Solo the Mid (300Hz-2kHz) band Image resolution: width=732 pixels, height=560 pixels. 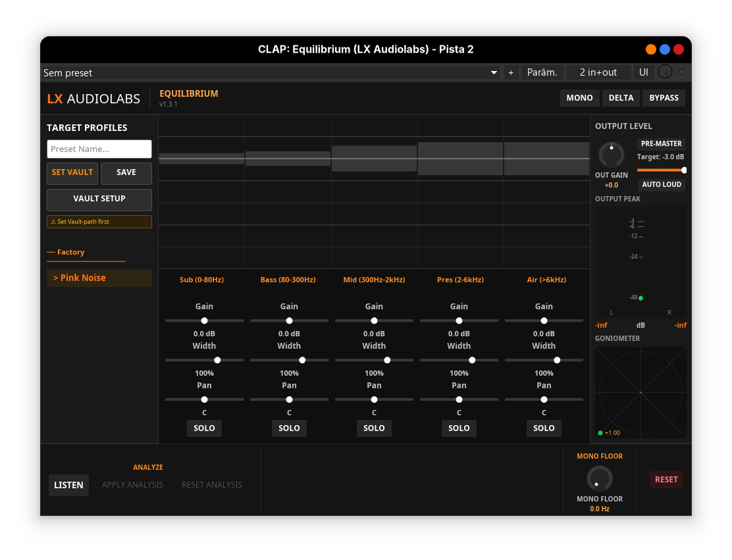tap(374, 428)
